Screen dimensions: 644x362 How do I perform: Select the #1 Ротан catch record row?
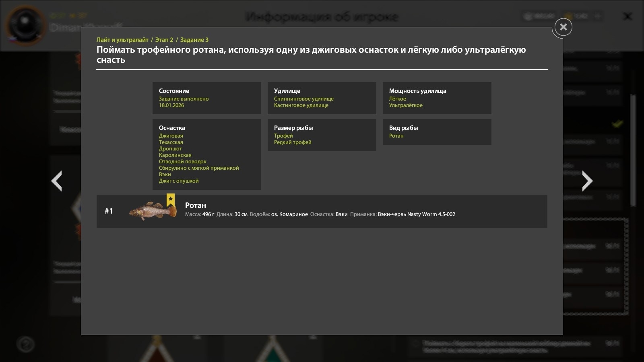pyautogui.click(x=322, y=211)
